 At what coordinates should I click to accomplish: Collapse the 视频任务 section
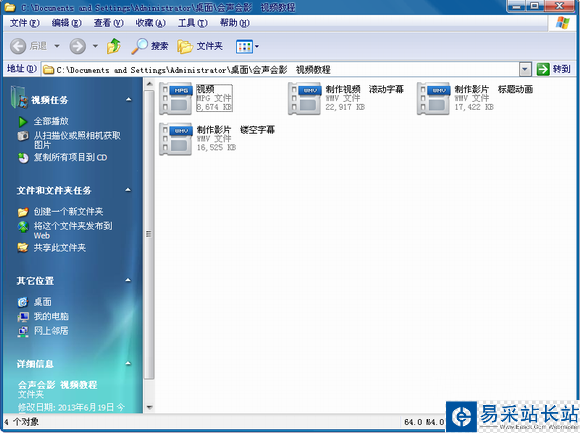128,99
